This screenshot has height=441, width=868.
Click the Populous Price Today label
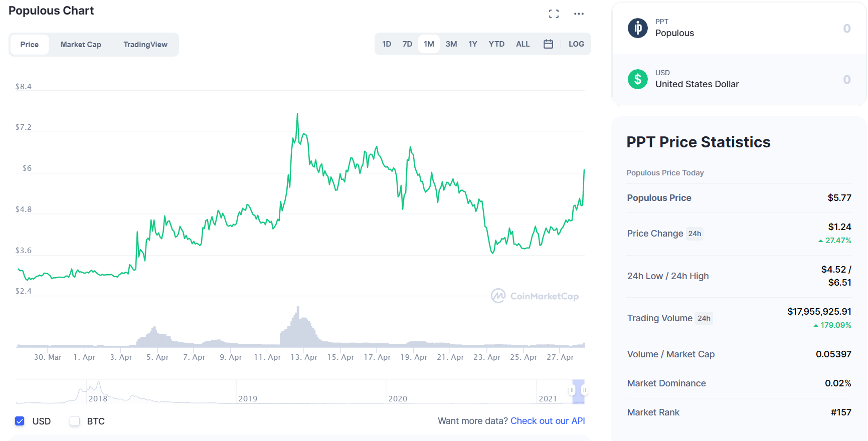(x=665, y=173)
